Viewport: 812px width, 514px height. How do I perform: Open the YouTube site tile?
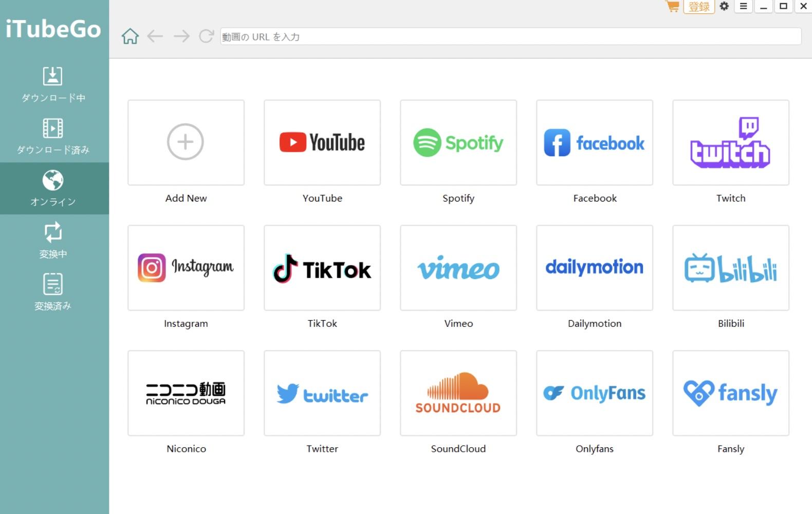[322, 142]
